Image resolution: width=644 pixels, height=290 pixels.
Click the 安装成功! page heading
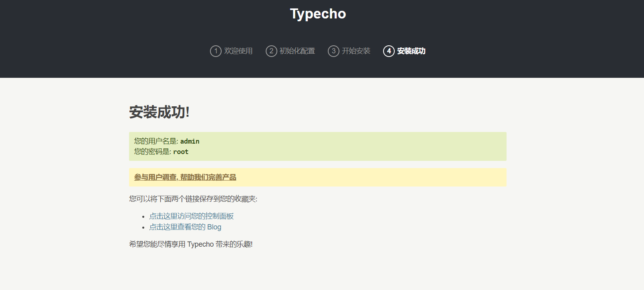(159, 112)
